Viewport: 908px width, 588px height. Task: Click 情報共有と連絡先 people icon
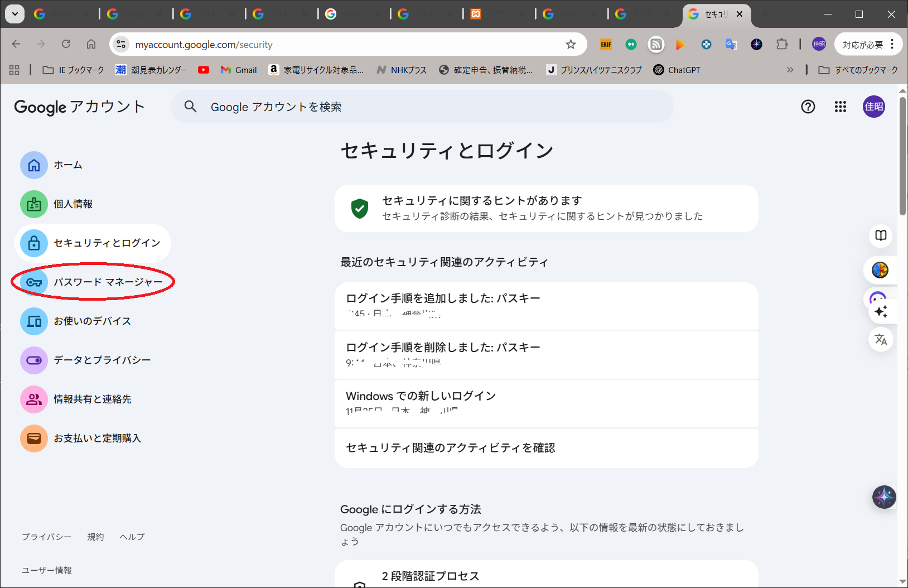pyautogui.click(x=34, y=399)
